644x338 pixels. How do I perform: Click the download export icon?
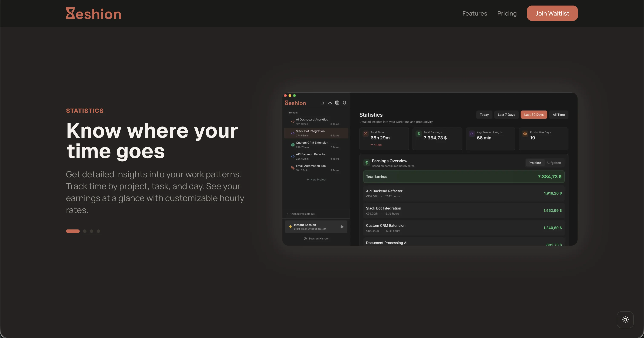[330, 103]
